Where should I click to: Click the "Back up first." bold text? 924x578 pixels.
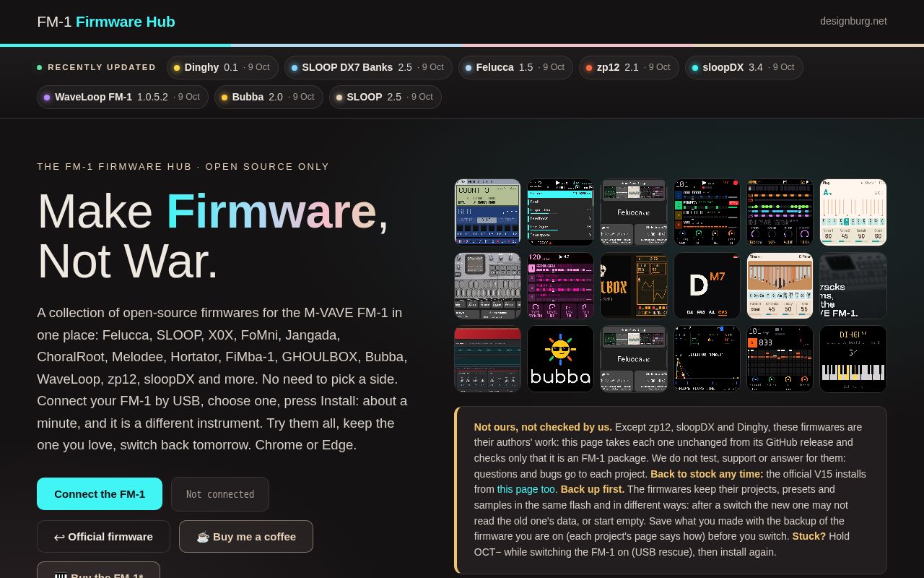tap(593, 489)
